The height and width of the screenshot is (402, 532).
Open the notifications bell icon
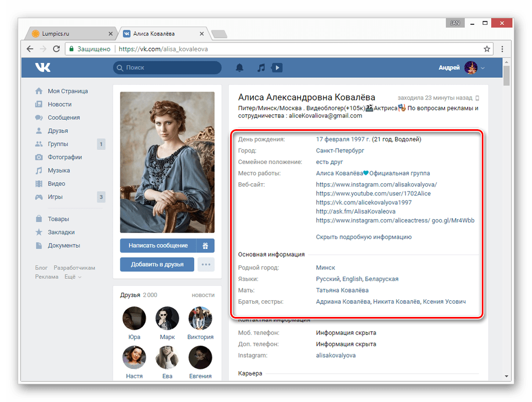pos(240,67)
